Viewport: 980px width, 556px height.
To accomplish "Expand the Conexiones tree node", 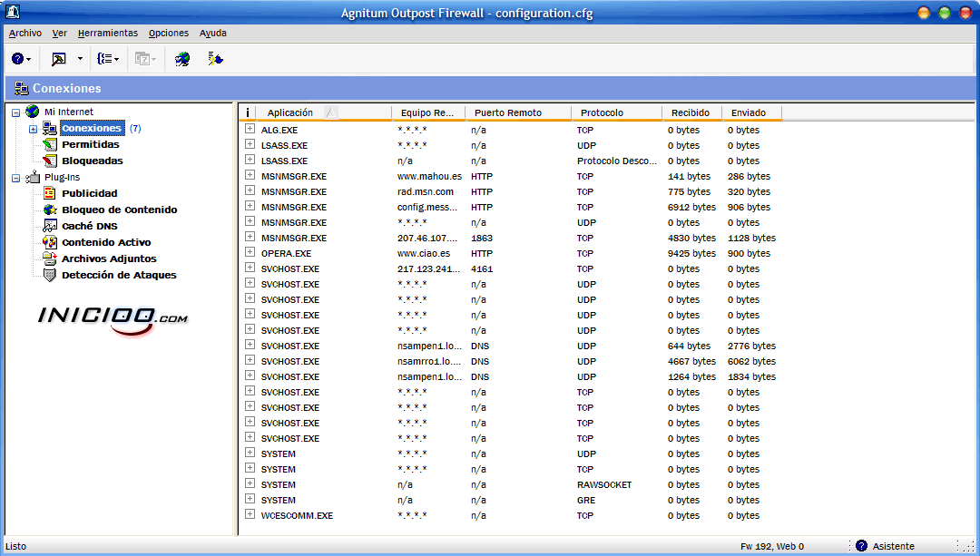I will point(33,129).
